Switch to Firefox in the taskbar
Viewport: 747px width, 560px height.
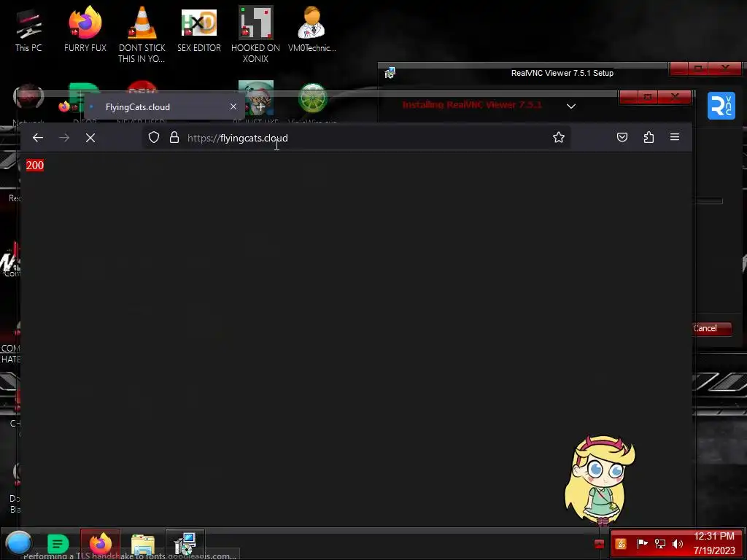(101, 542)
